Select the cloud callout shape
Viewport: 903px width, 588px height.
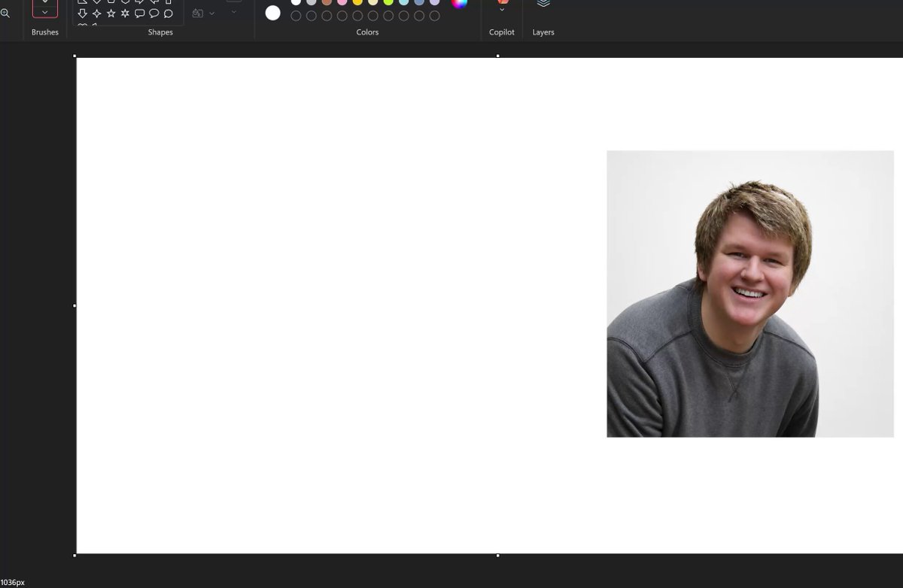(169, 14)
